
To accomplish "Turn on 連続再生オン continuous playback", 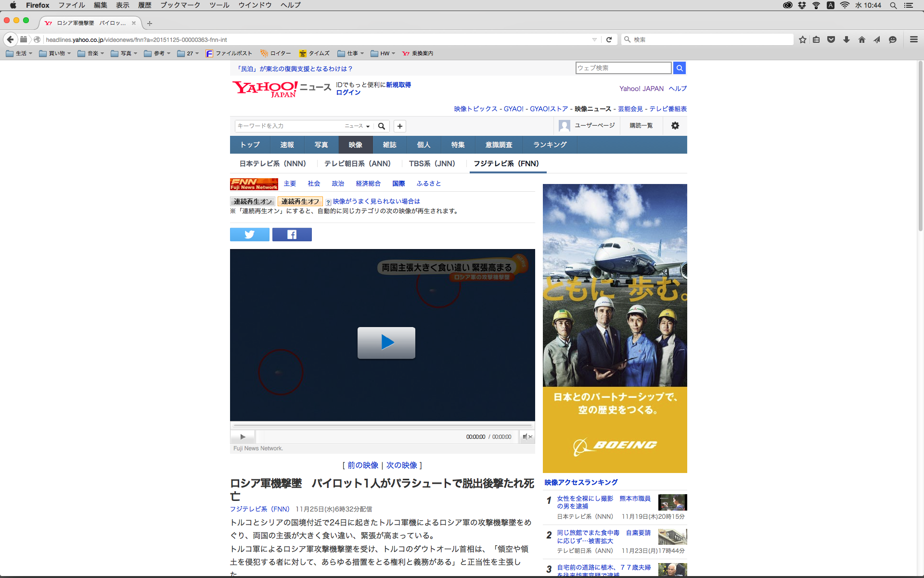I will pos(253,201).
